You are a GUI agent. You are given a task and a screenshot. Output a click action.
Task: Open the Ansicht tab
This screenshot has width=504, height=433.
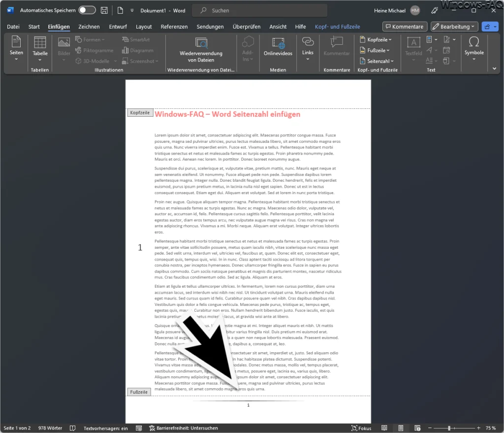point(278,27)
